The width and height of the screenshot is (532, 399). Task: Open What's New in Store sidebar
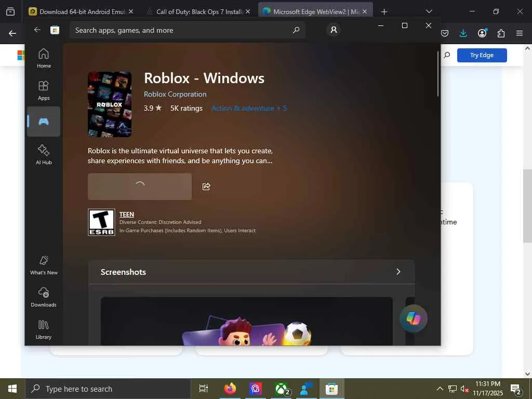point(44,265)
